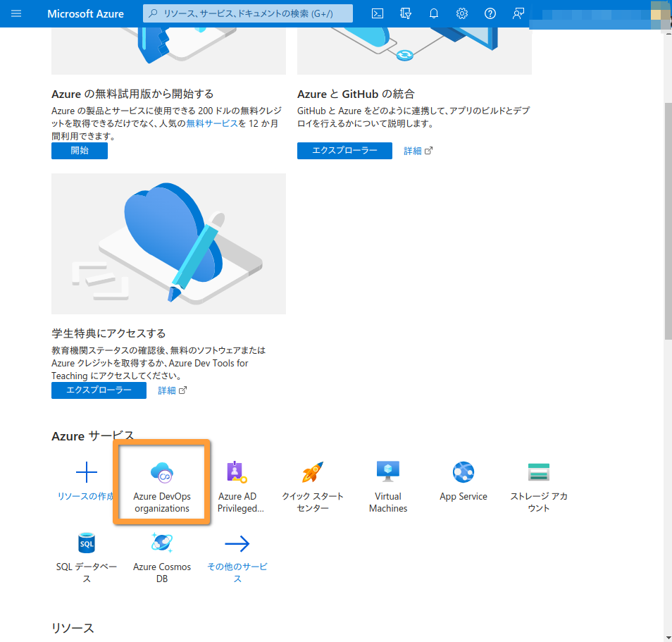This screenshot has height=642, width=672.
Task: Launch クイック スタート センター
Action: pos(312,483)
